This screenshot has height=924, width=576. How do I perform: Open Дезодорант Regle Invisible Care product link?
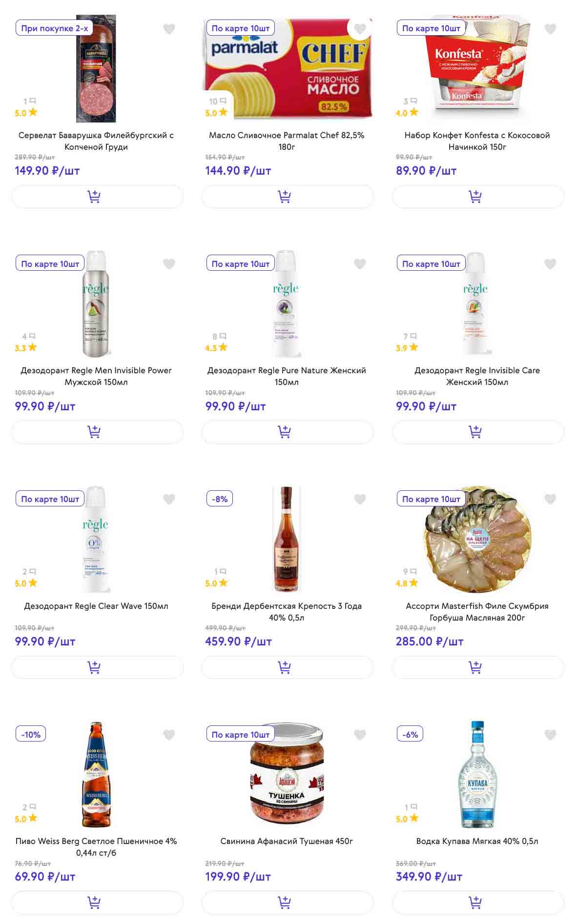pos(477,376)
